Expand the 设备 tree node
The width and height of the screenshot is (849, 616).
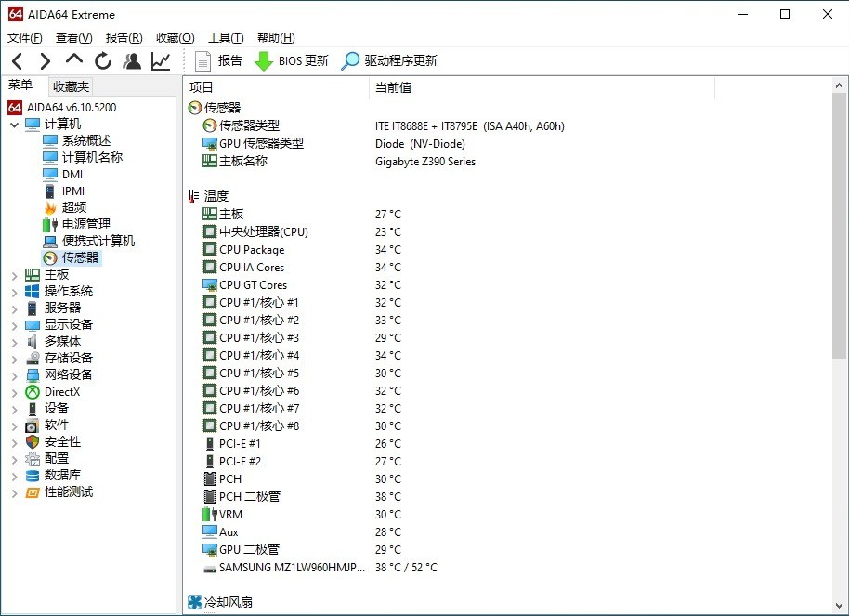tap(15, 410)
